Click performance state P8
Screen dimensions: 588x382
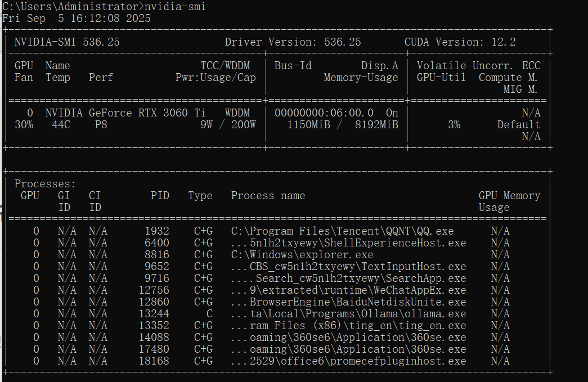point(101,125)
